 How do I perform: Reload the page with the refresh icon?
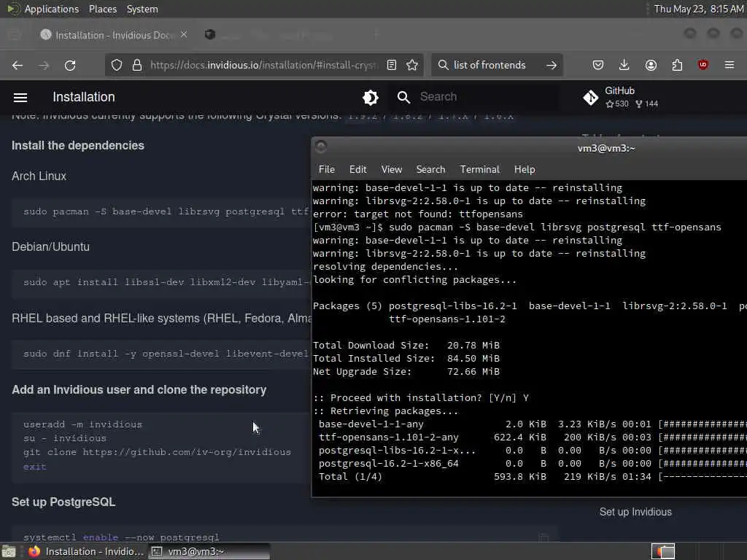point(70,65)
